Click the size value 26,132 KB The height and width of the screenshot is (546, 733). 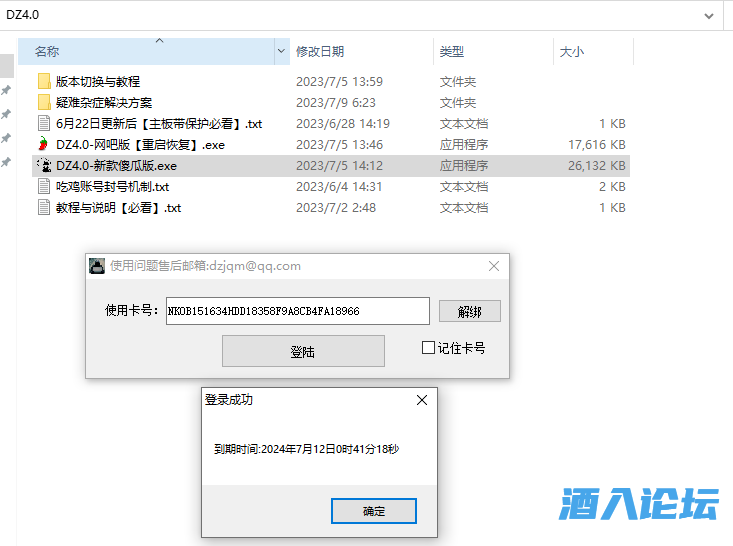click(596, 166)
